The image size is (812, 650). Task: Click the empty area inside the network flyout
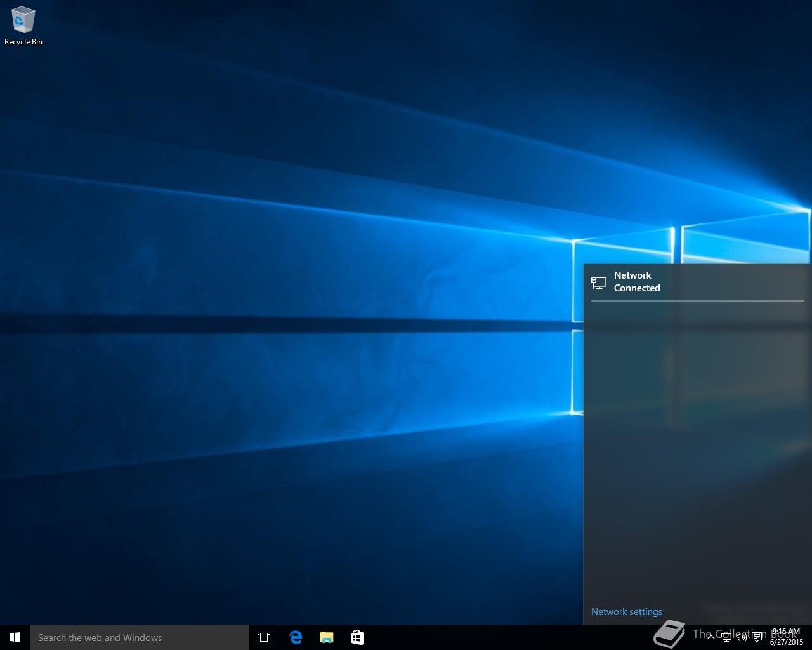point(697,444)
